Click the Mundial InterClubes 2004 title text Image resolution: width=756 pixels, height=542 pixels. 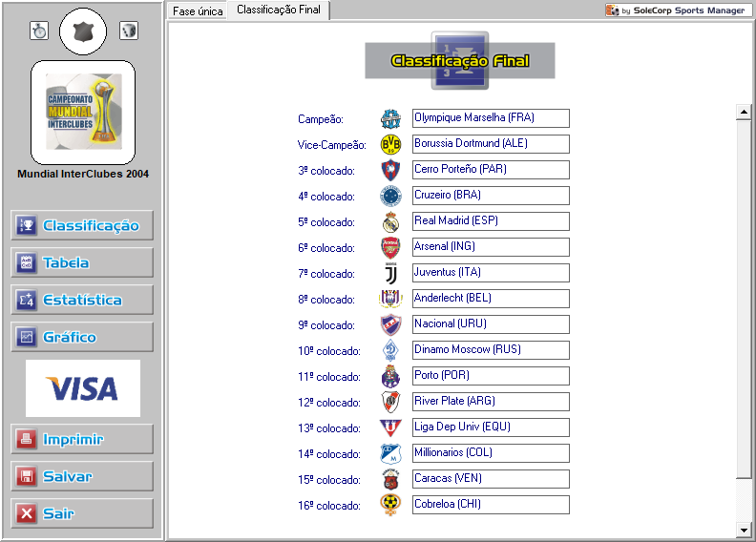tap(83, 174)
